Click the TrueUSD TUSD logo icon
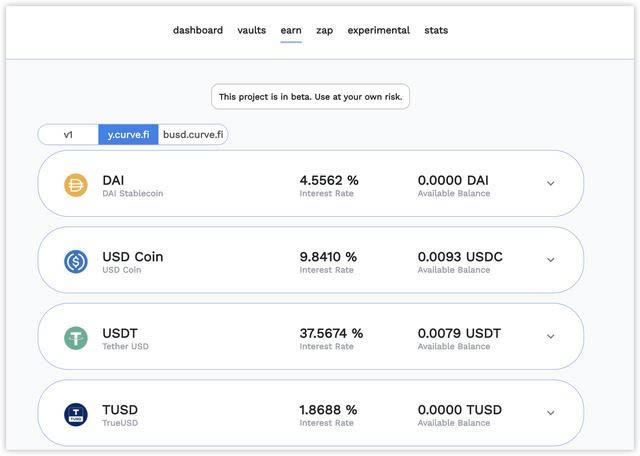Viewport: 640px width, 456px height. [76, 414]
